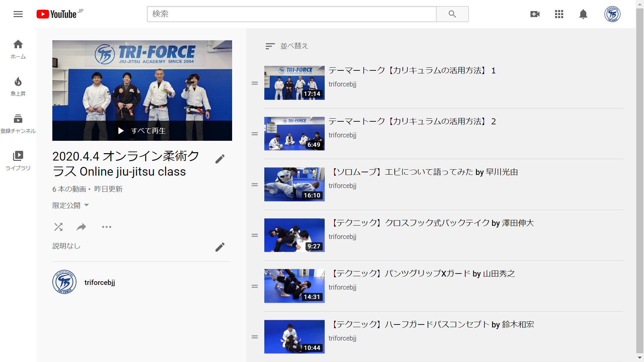Shuffle the playlist
Screen dimensions: 644x362
(x=58, y=227)
